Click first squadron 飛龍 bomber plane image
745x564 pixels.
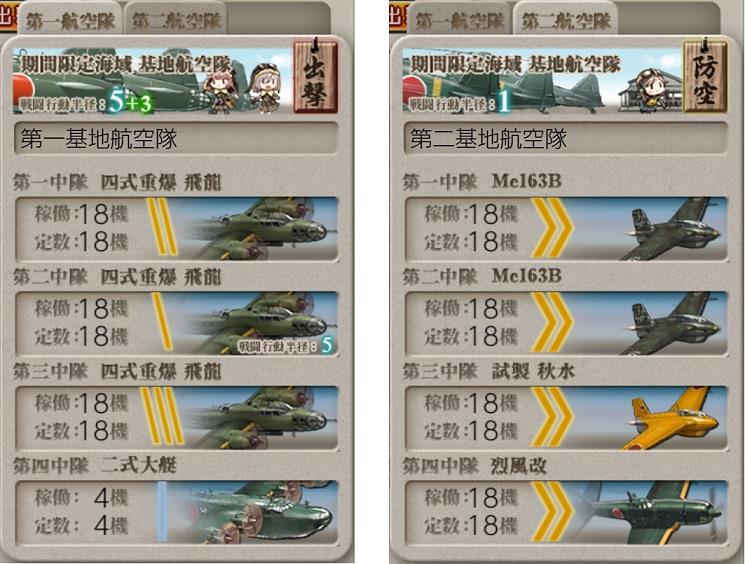(259, 229)
